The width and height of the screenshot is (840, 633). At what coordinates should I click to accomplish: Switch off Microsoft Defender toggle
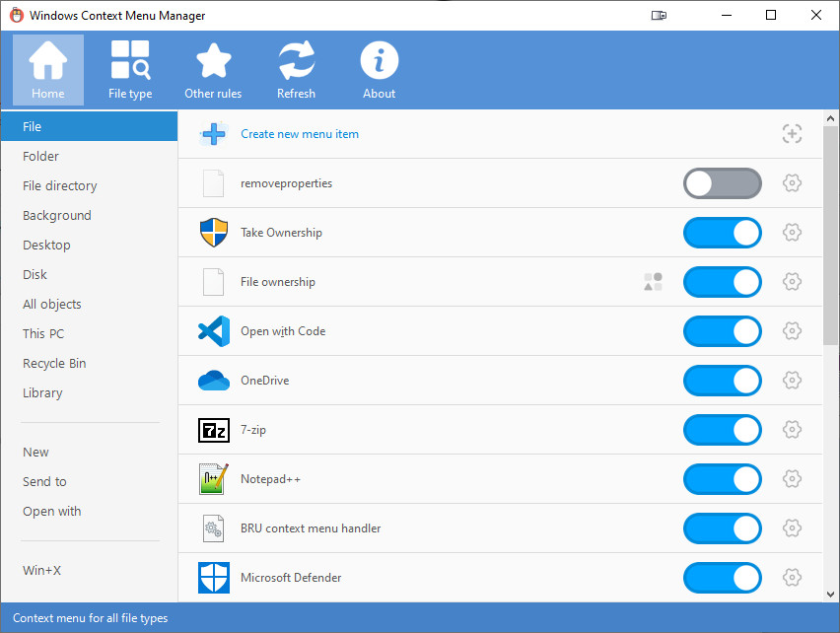(x=722, y=578)
